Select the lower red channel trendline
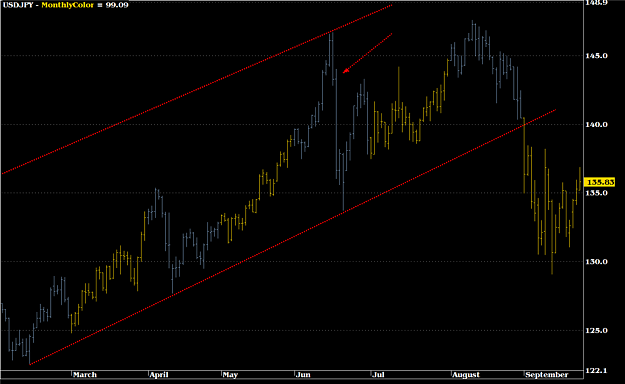 292,237
